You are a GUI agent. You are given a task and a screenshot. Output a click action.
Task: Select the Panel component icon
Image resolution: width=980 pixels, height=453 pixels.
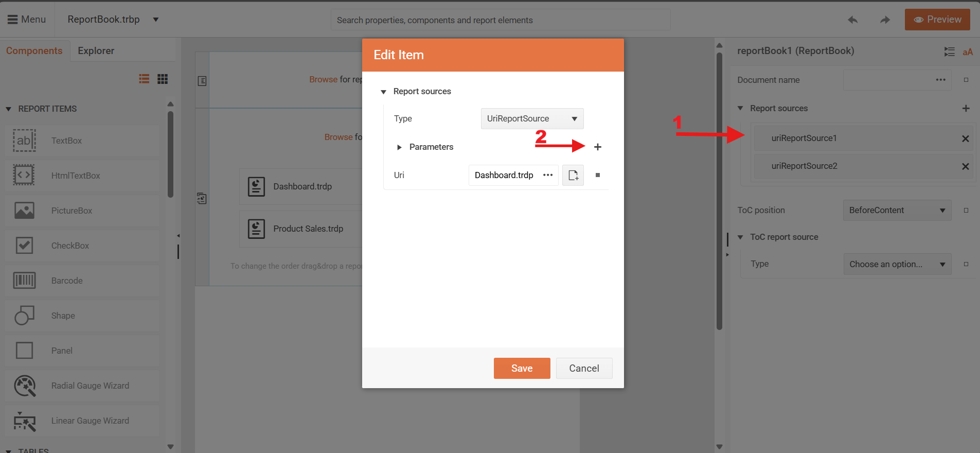(x=24, y=351)
